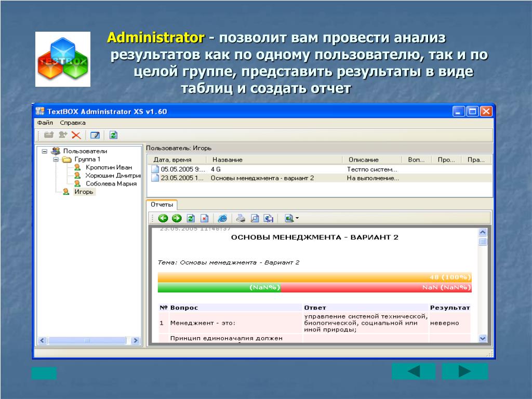The height and width of the screenshot is (399, 532).
Task: Open the Справка menu
Action: tap(73, 123)
